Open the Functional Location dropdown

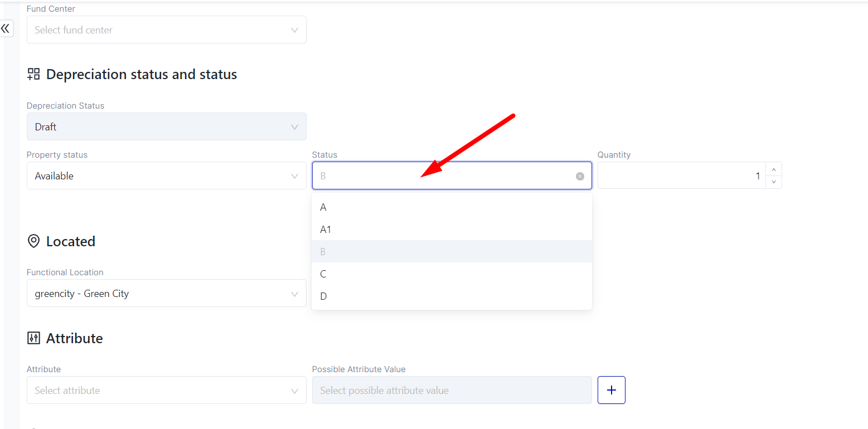click(x=166, y=294)
